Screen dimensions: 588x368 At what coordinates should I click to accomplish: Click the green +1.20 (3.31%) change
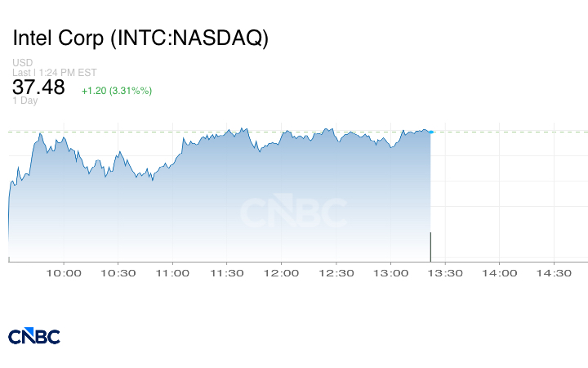point(117,90)
